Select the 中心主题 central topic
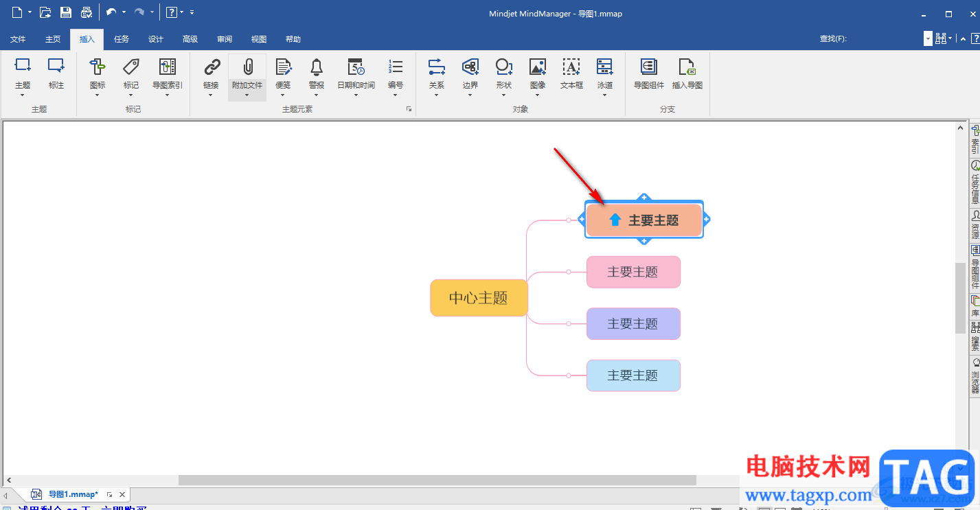The height and width of the screenshot is (510, 980). 479,298
